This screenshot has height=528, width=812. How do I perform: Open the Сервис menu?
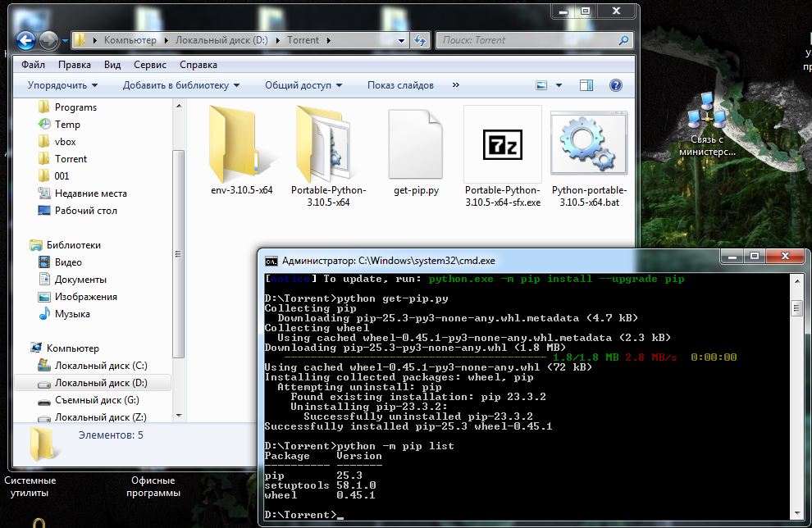(149, 65)
